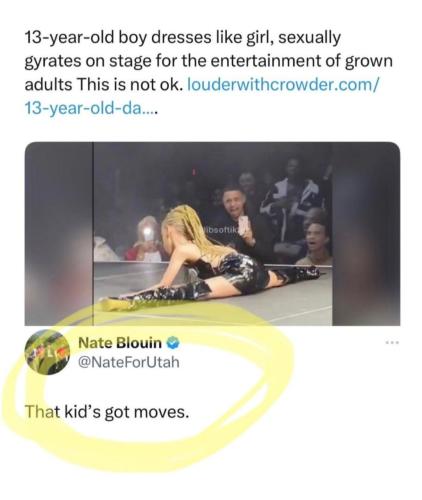Click Nate Blouin's blue verified badge
Screen dimensions: 422x500
click(173, 343)
